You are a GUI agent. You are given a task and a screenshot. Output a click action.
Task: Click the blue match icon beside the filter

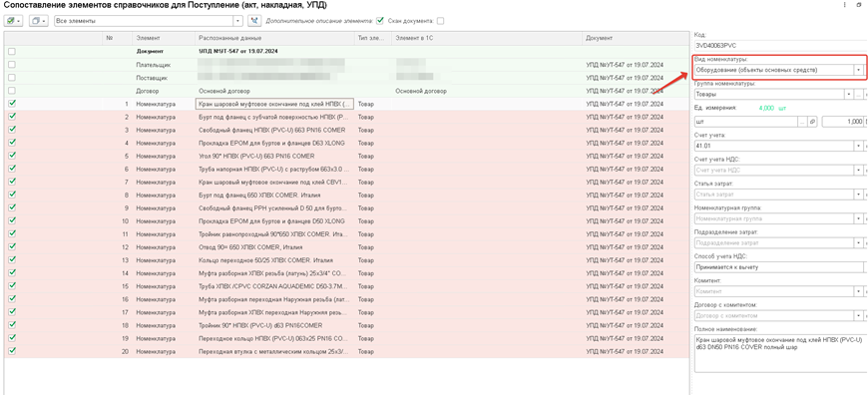click(x=254, y=21)
